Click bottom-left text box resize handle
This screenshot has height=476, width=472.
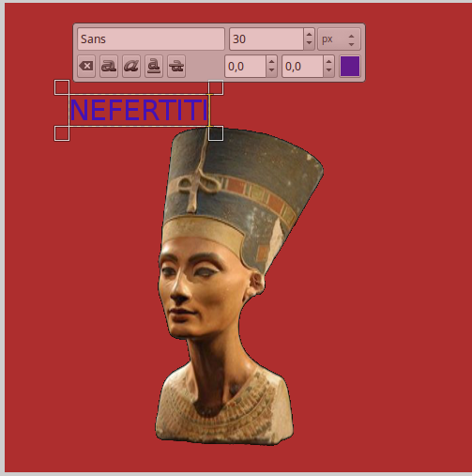point(62,133)
